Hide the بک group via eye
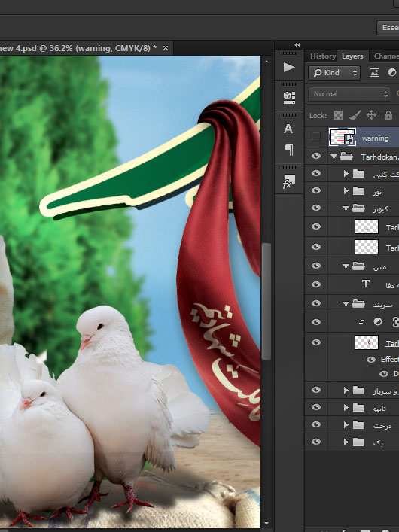The image size is (399, 532). 316,442
